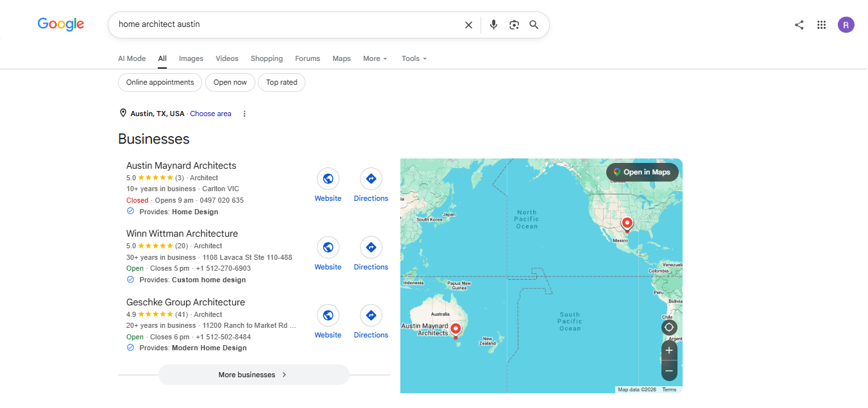Viewport: 868px width, 408px height.
Task: Toggle the Top rated filter chip
Action: click(x=282, y=82)
